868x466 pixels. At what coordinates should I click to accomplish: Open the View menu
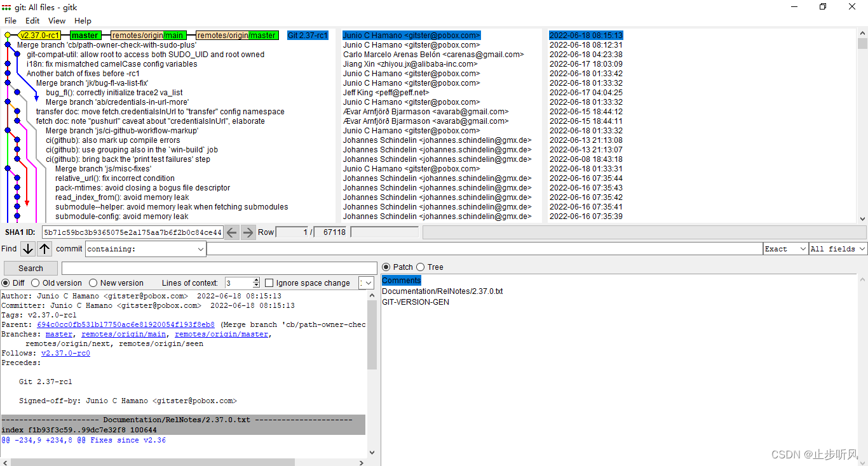pyautogui.click(x=57, y=21)
